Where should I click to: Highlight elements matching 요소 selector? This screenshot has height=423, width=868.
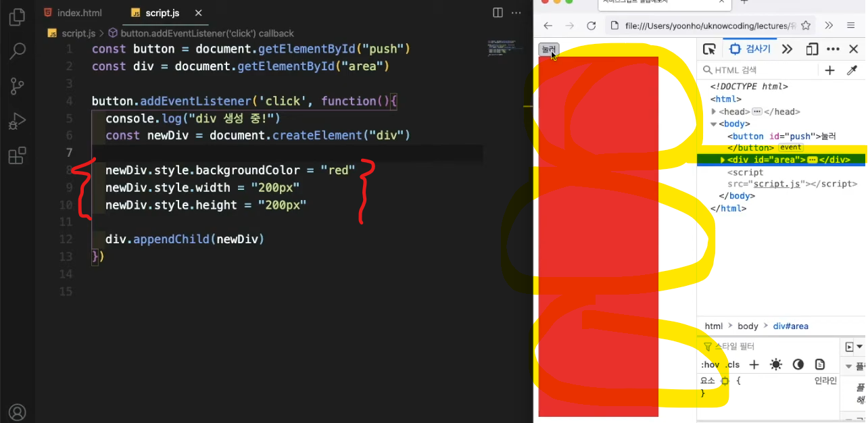pyautogui.click(x=725, y=381)
